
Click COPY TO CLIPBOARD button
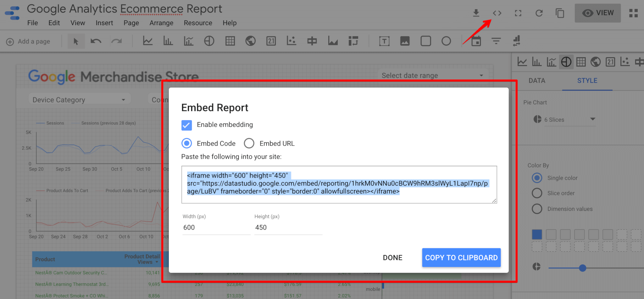click(x=461, y=257)
